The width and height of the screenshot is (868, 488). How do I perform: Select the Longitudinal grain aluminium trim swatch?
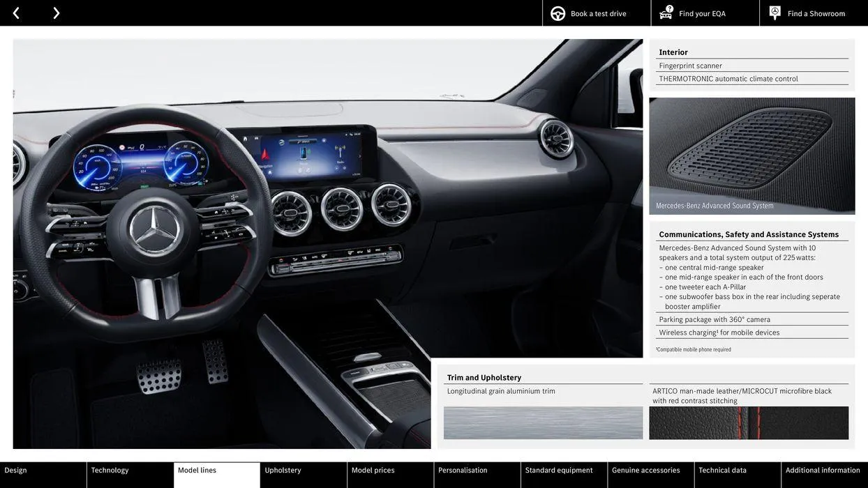coord(544,421)
